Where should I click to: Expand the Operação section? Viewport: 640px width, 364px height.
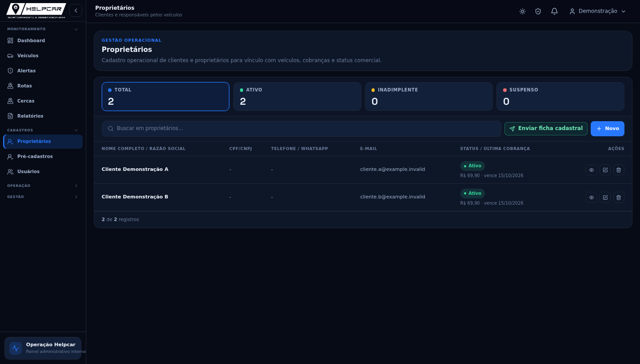click(43, 186)
